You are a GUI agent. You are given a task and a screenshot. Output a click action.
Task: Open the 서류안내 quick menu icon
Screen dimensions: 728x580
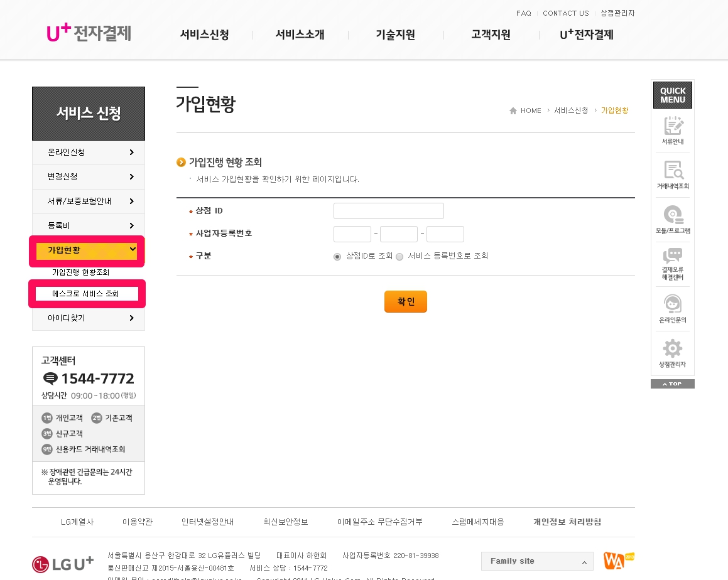click(x=673, y=127)
